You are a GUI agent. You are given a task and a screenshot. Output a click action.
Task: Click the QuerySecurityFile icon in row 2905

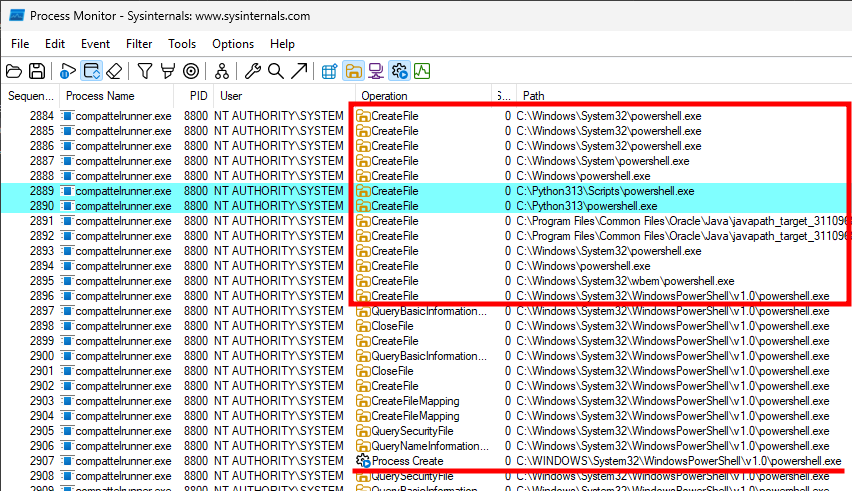point(363,431)
